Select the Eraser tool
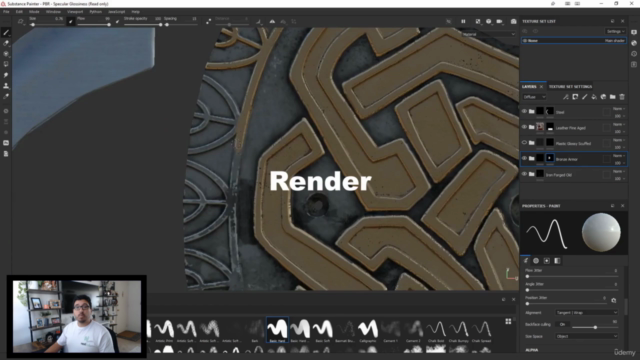Viewport: 640px width, 360px height. point(6,43)
